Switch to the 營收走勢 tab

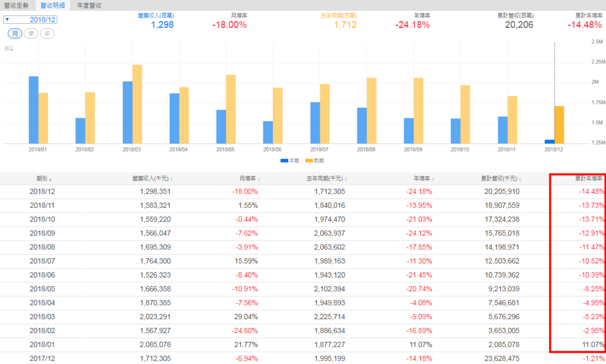[16, 5]
